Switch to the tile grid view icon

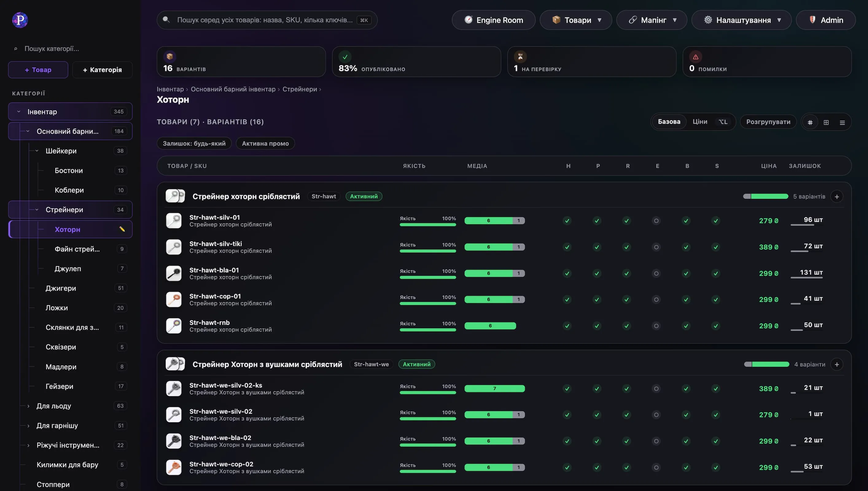pos(826,122)
